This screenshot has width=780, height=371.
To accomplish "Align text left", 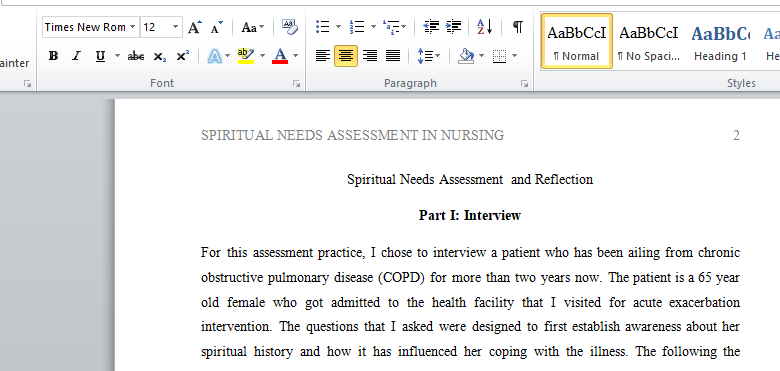I will [x=323, y=56].
